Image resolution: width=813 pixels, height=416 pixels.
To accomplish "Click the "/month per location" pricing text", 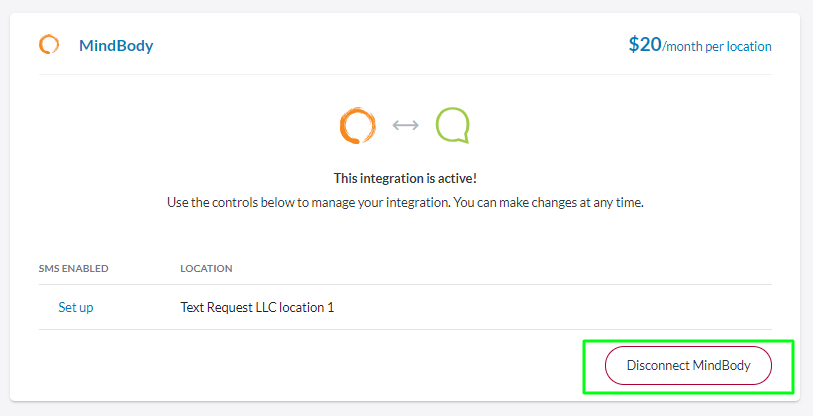I will 717,46.
